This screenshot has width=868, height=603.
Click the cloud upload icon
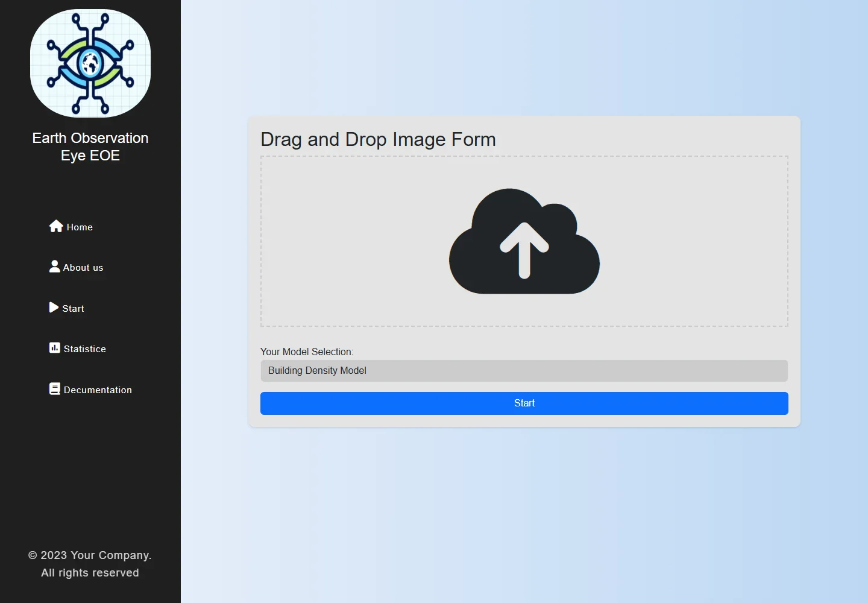click(x=524, y=241)
